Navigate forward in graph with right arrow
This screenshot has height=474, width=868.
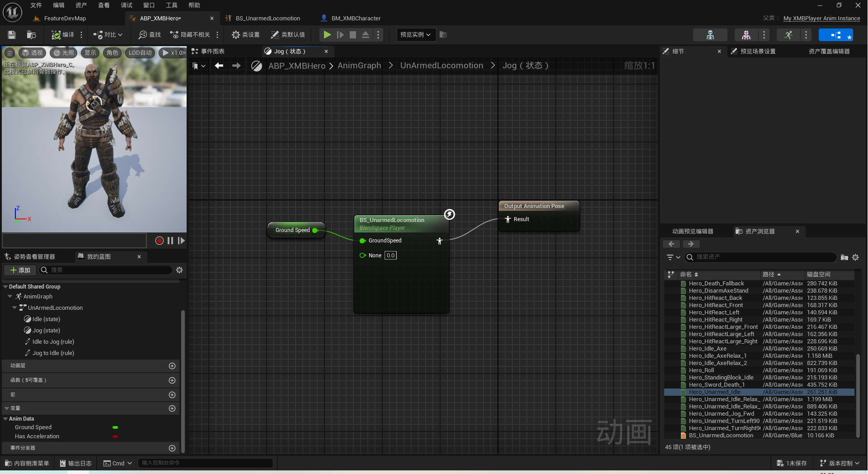point(236,66)
